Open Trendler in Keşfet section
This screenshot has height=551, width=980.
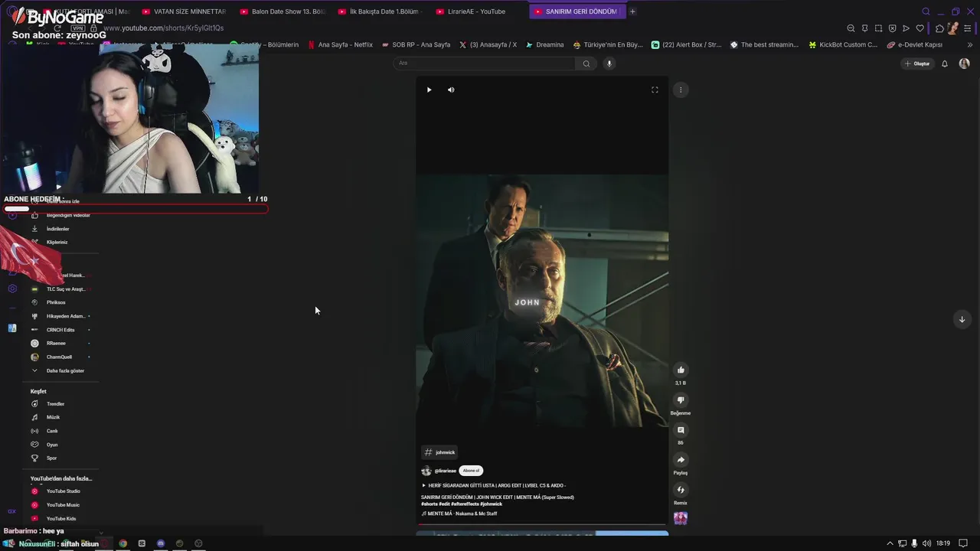click(48, 404)
